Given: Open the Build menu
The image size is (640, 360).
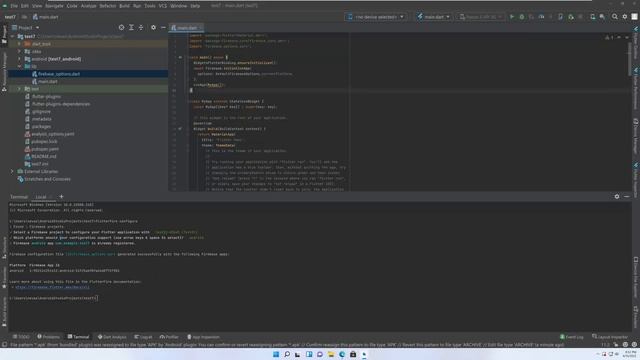Looking at the screenshot, I should (x=124, y=6).
